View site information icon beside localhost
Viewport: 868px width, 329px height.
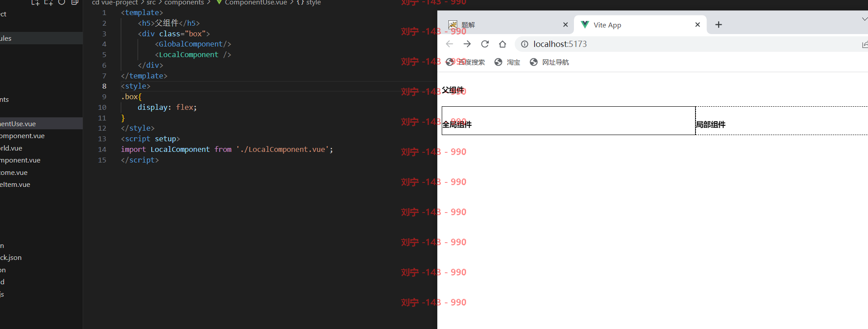click(524, 44)
